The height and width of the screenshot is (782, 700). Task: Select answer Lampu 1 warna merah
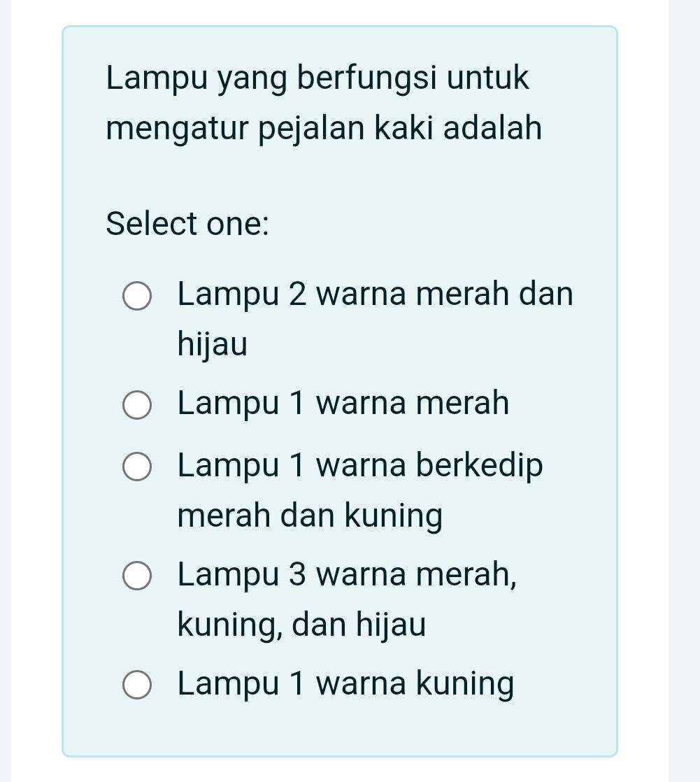tap(136, 405)
